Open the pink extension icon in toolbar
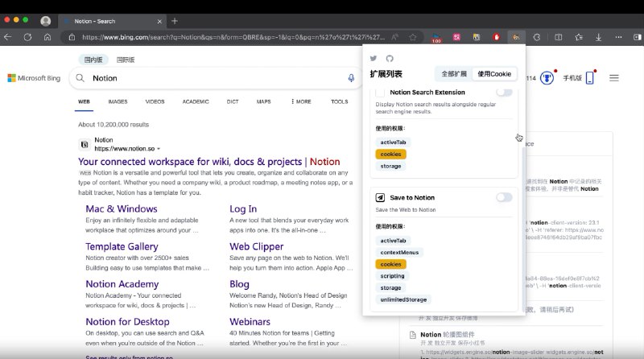This screenshot has height=359, width=644. click(x=456, y=37)
